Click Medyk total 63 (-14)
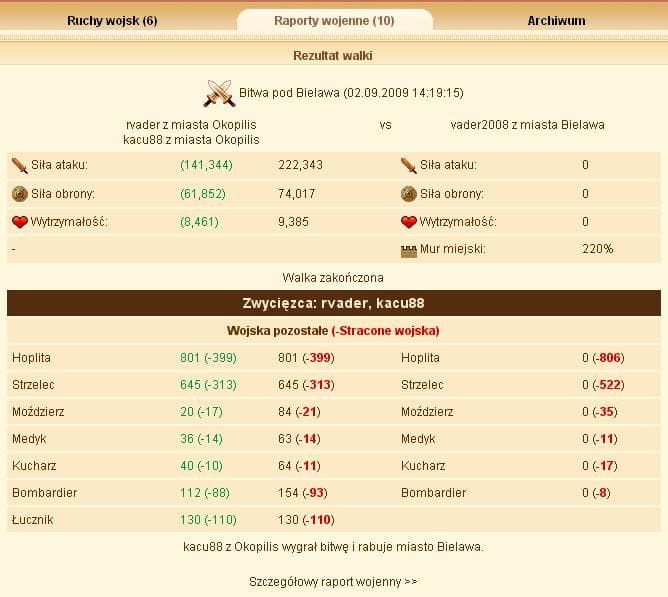This screenshot has height=597, width=668. click(299, 439)
